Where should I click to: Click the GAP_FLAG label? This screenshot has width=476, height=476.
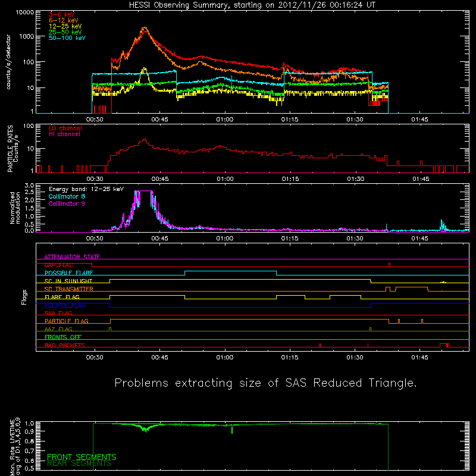(x=58, y=265)
